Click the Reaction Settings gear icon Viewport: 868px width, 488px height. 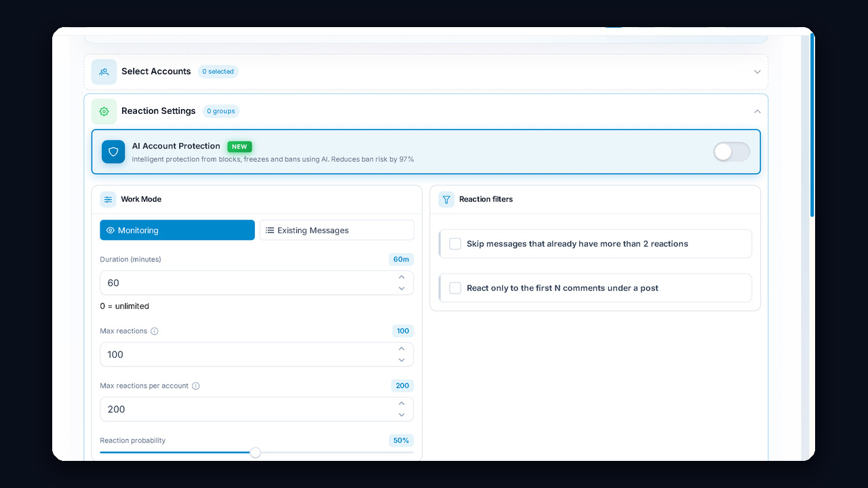pyautogui.click(x=104, y=111)
